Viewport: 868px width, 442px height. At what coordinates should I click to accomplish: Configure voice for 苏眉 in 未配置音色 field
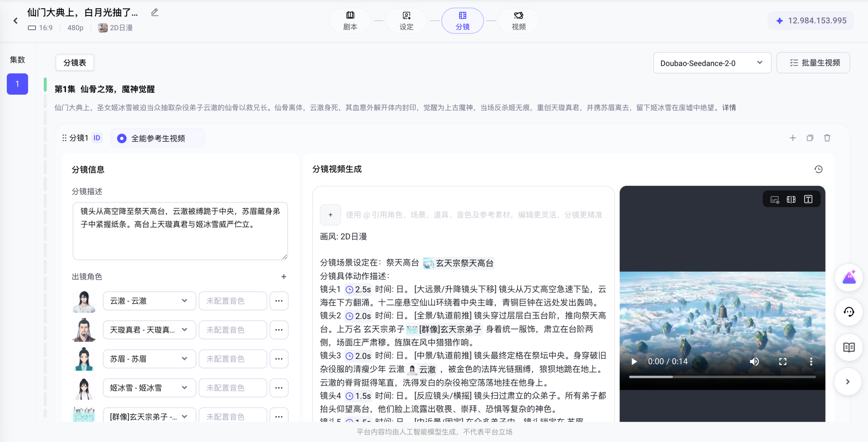pos(233,359)
